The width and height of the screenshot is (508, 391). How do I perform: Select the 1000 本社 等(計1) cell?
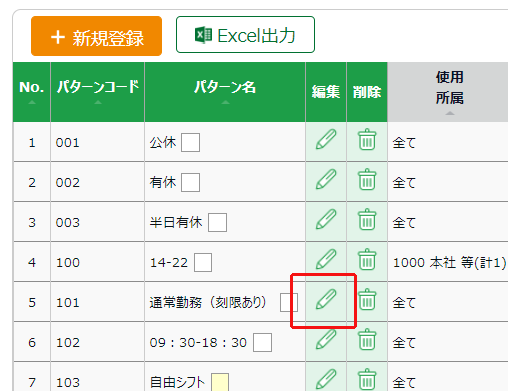pos(449,262)
